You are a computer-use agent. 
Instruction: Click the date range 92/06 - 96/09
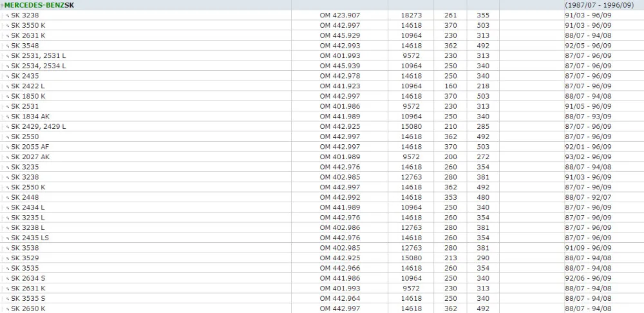pos(588,278)
